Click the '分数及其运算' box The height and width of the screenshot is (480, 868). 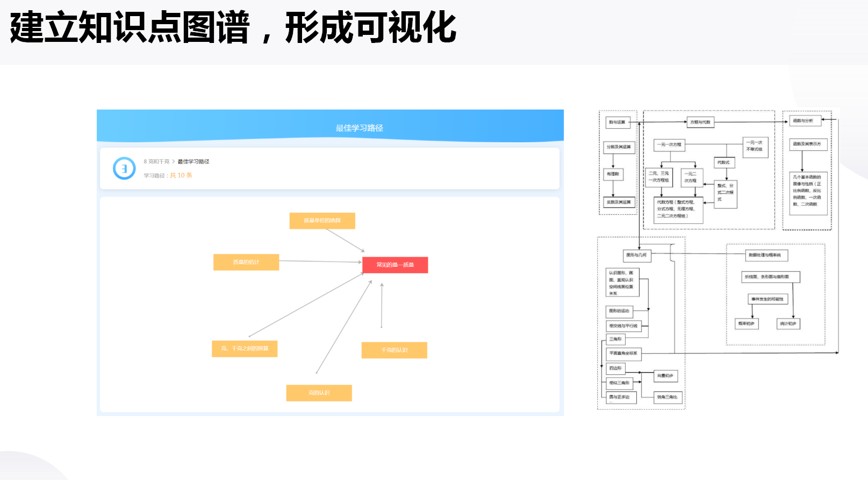tap(619, 147)
